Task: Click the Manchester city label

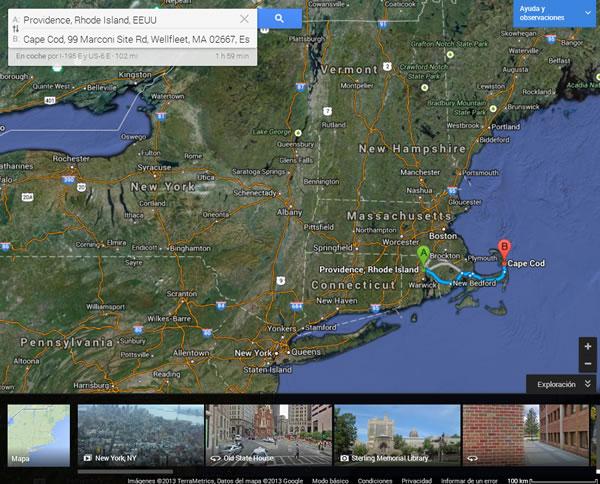Action: point(420,173)
